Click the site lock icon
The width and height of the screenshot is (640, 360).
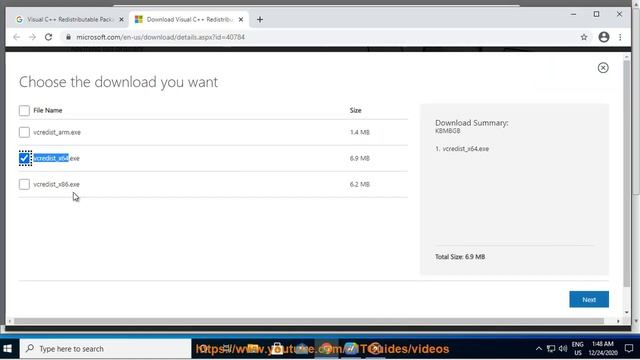[x=68, y=37]
